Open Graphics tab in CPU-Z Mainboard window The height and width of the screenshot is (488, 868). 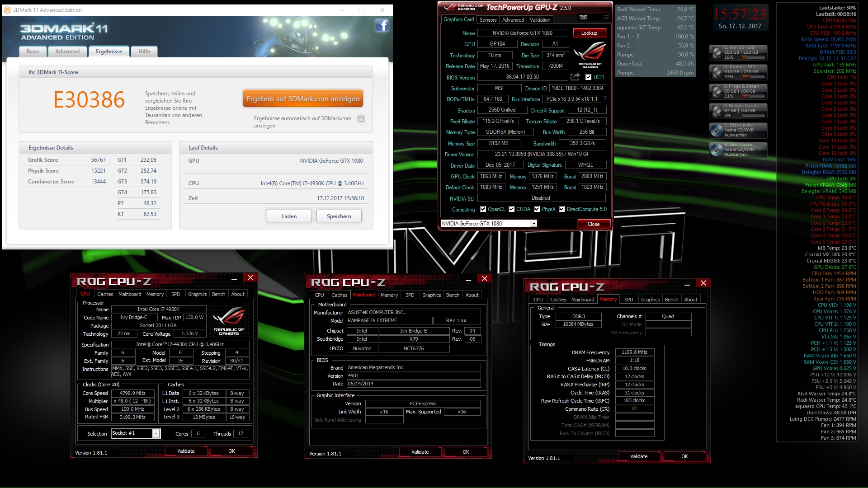[x=431, y=295]
